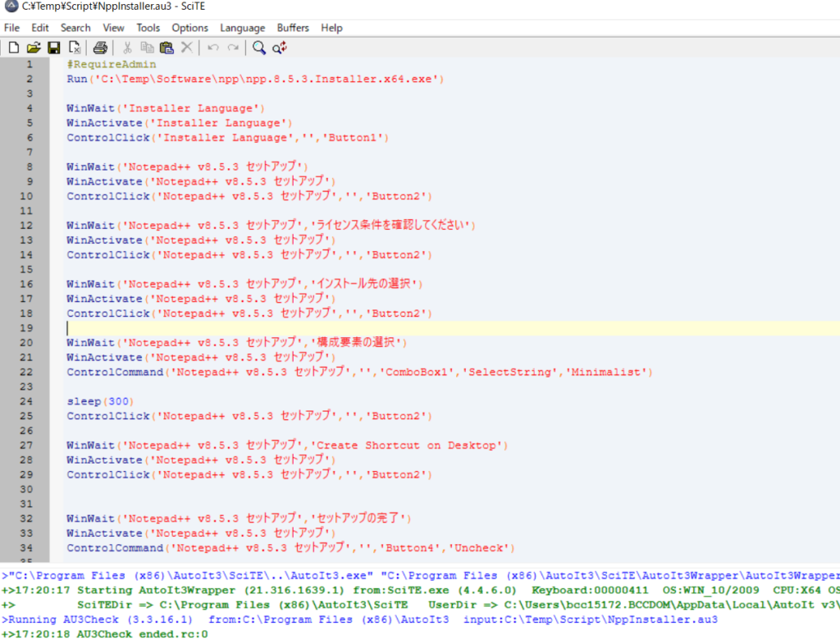This screenshot has width=840, height=640.
Task: Undo the last edit via toolbar
Action: click(213, 48)
